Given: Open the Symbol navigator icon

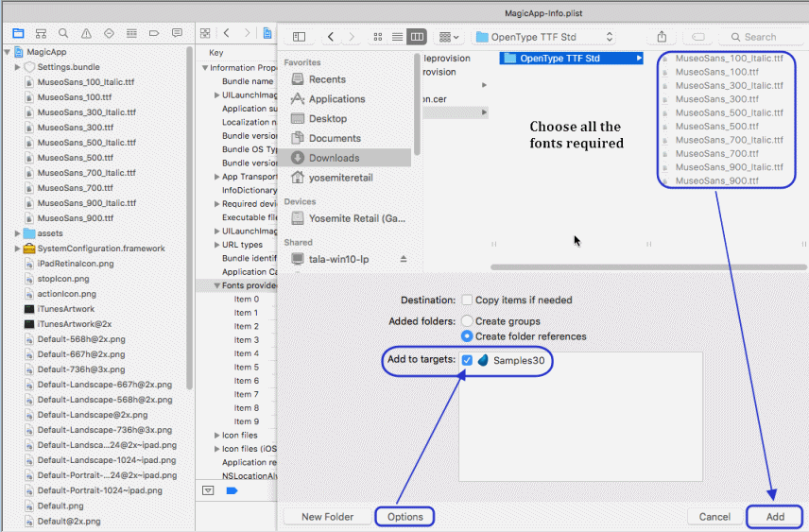Looking at the screenshot, I should pyautogui.click(x=41, y=33).
